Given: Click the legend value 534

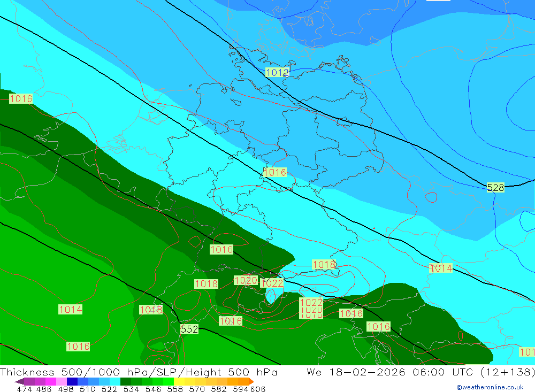Looking at the screenshot, I should 132,389.
